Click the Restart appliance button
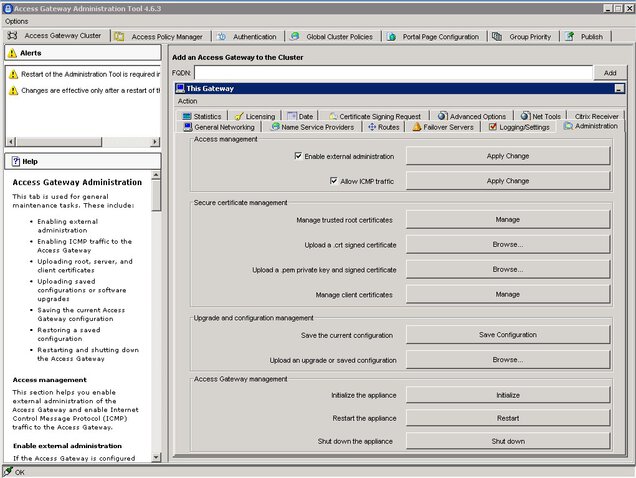The height and width of the screenshot is (478, 636). (508, 418)
